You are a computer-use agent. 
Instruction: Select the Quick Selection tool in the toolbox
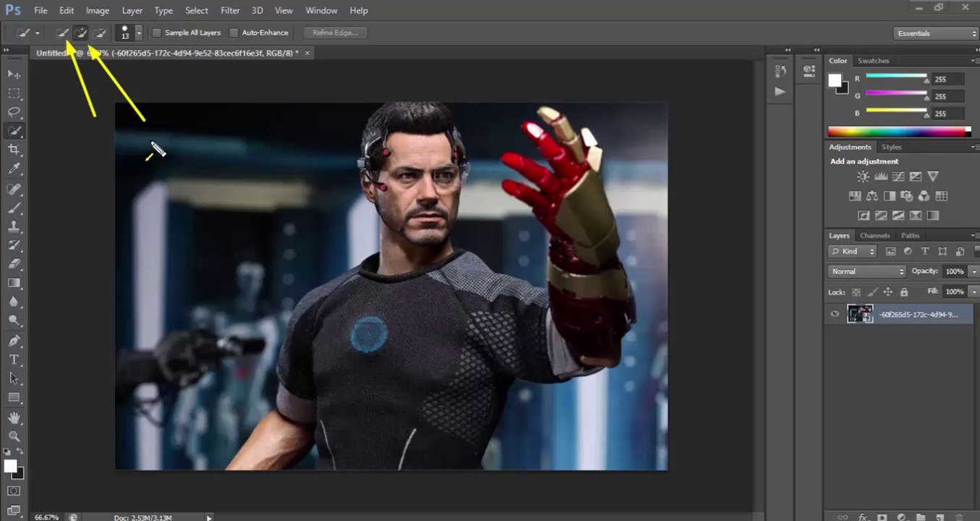(14, 131)
